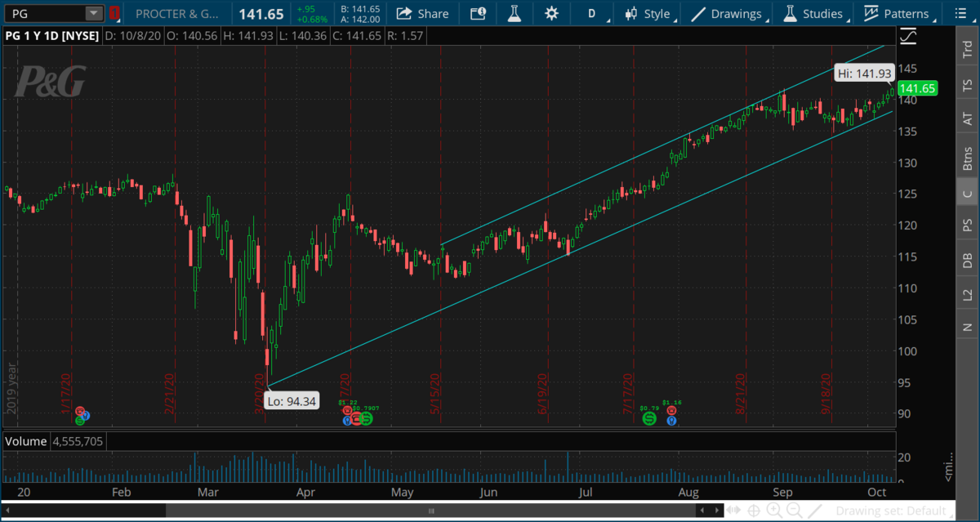Click the green $0.7907 dividend icon

366,419
